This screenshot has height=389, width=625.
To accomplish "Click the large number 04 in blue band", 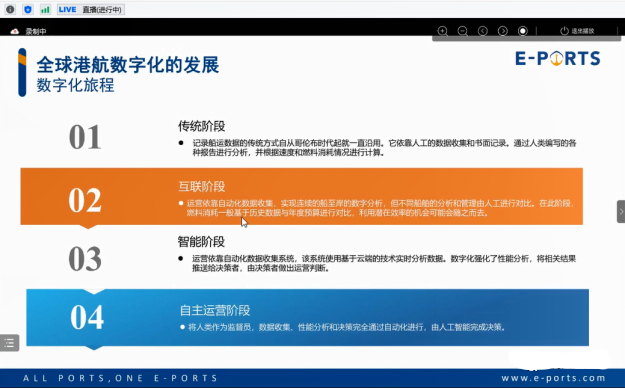I will tap(87, 317).
